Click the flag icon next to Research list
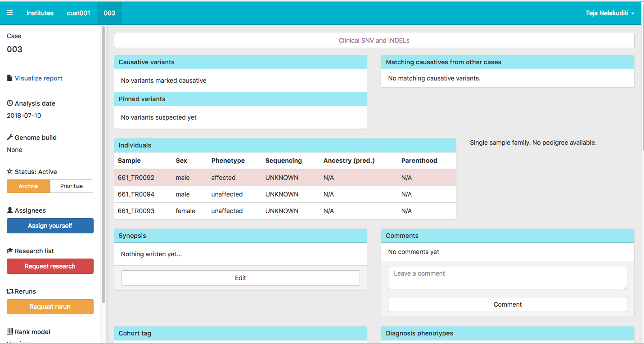 (x=9, y=250)
